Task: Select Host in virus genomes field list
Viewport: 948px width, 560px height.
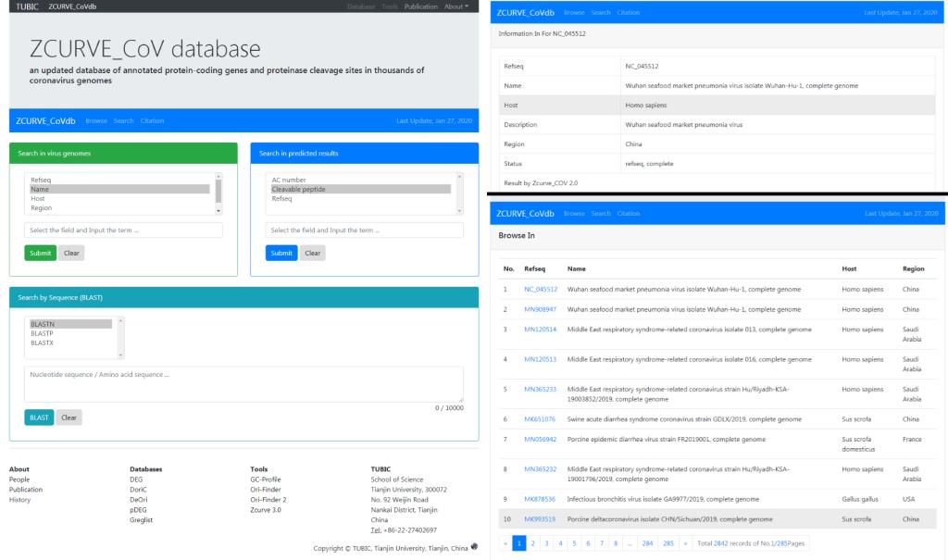Action: click(x=37, y=198)
